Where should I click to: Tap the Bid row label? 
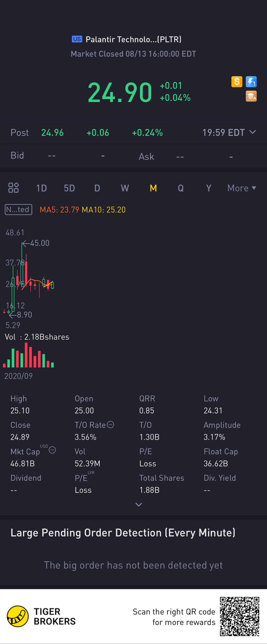pyautogui.click(x=17, y=155)
